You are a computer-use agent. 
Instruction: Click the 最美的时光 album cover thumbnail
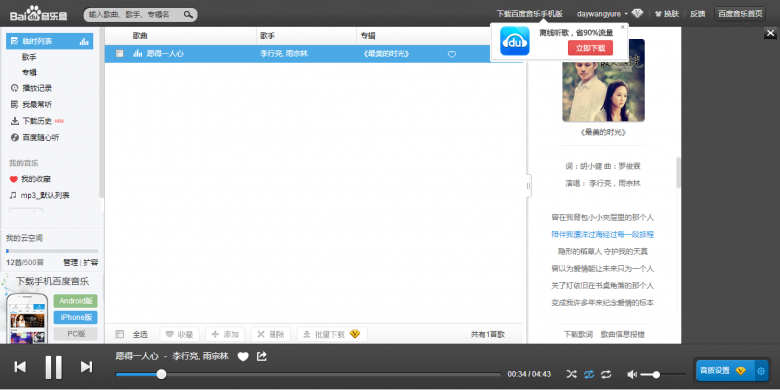tap(603, 81)
